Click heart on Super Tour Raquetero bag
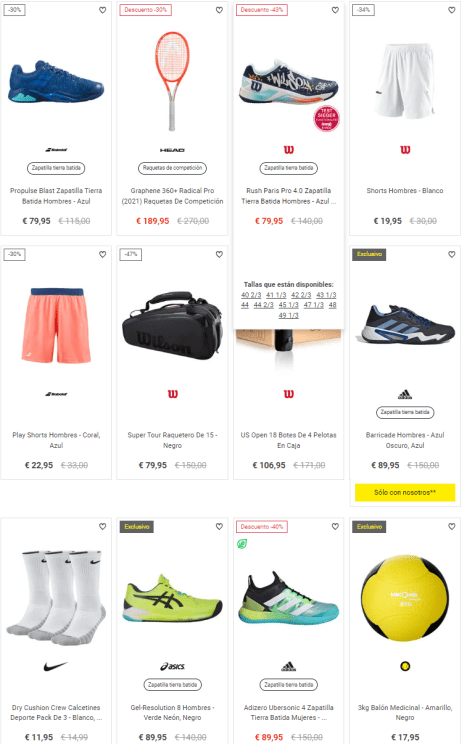The image size is (475, 744). click(x=219, y=254)
